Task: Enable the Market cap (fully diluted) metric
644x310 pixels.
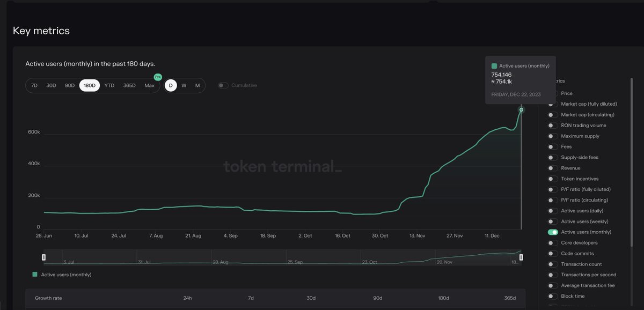Action: [x=552, y=104]
